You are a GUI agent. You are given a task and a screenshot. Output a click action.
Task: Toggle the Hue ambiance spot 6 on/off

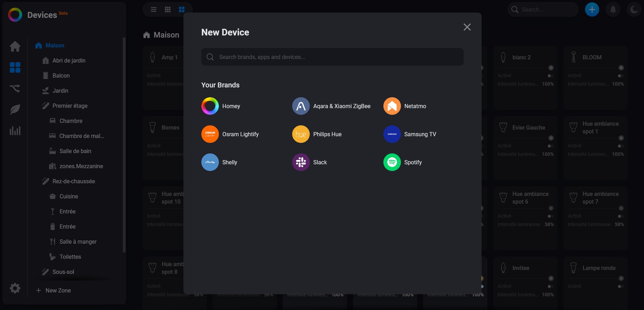coord(550,216)
